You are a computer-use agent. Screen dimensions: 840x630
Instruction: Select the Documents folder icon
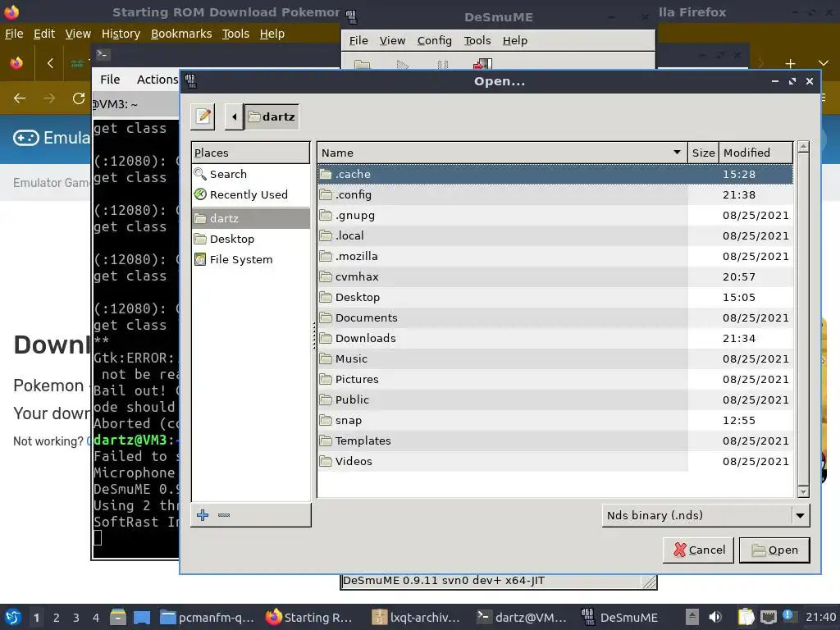tap(326, 317)
